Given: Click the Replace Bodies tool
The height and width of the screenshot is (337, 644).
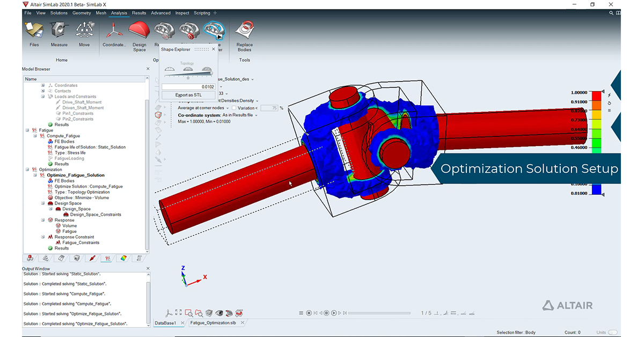Looking at the screenshot, I should [x=244, y=36].
